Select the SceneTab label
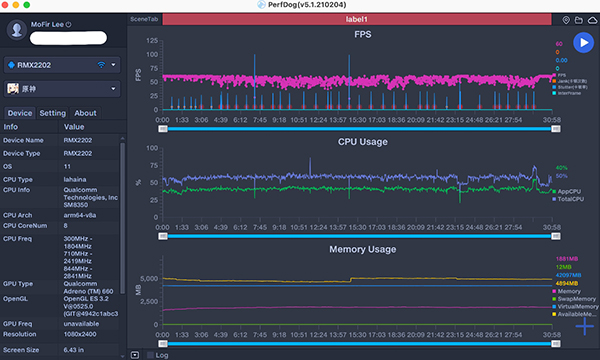 (x=144, y=19)
